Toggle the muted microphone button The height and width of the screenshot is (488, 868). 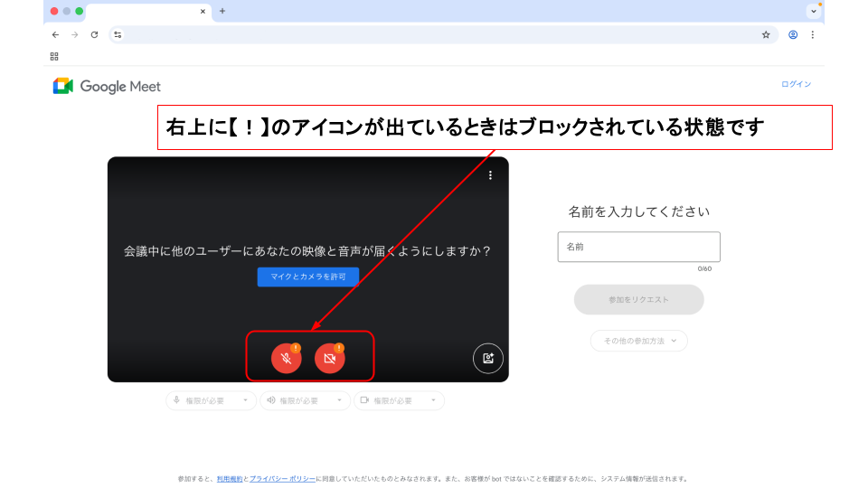(286, 358)
